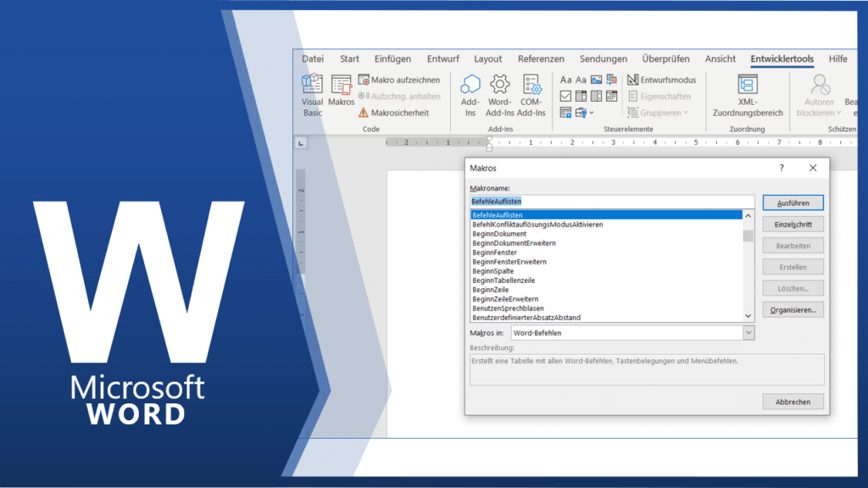Open the Add-Ins hexagon button

(470, 95)
